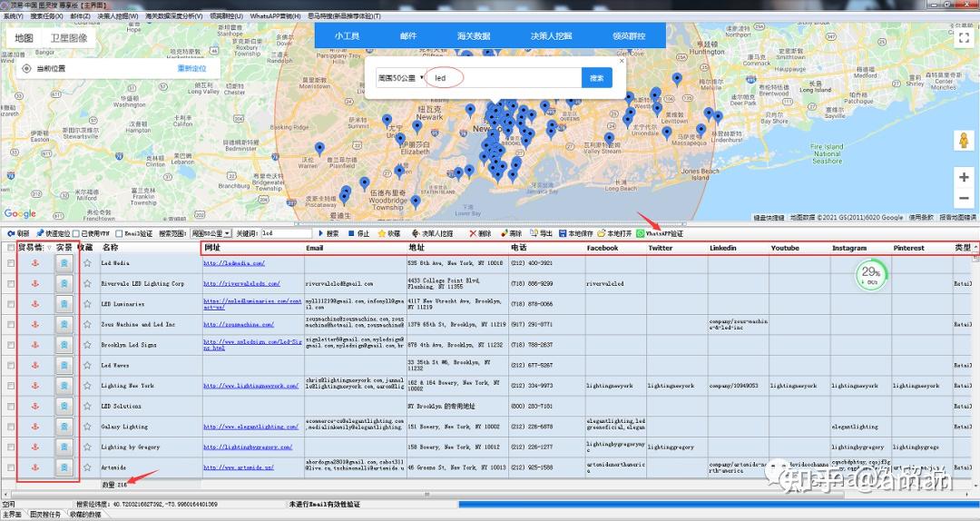
Task: Toggle the Email验证 checkbox
Action: (x=119, y=233)
